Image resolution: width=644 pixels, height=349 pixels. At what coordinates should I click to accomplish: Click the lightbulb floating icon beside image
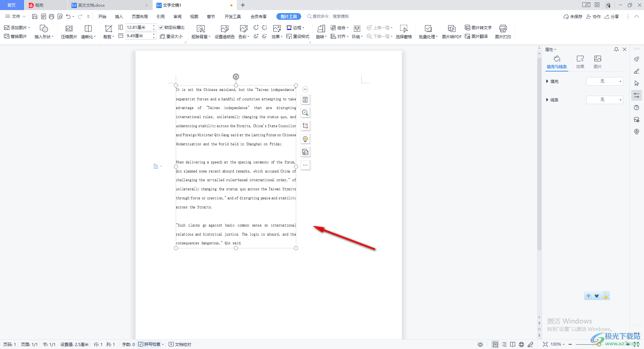[x=305, y=139]
